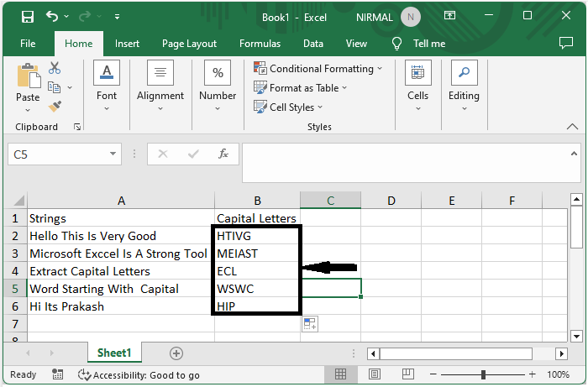
Task: Open Customize Quick Access Toolbar dropdown
Action: [117, 17]
